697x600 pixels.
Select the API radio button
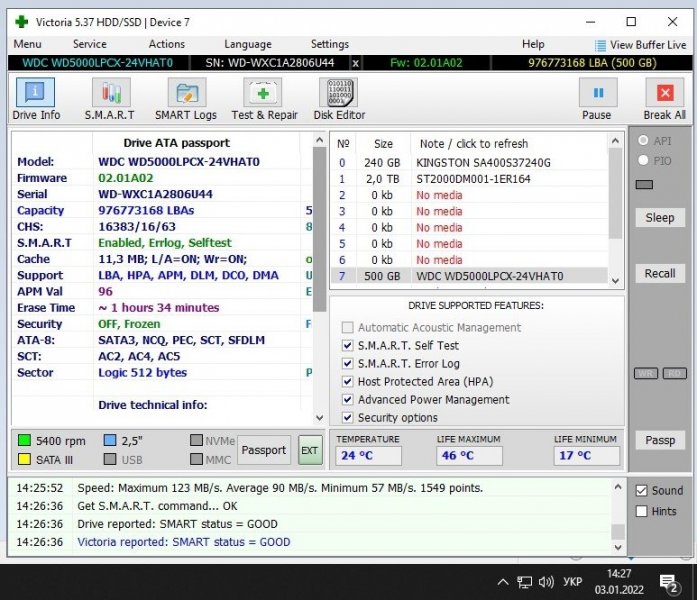(643, 141)
